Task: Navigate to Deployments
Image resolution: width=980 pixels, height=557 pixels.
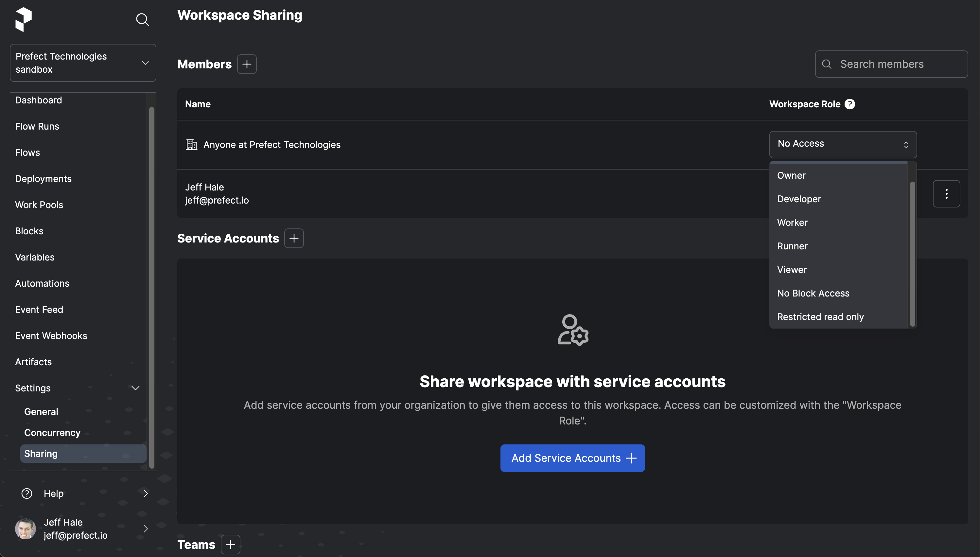Action: tap(43, 179)
